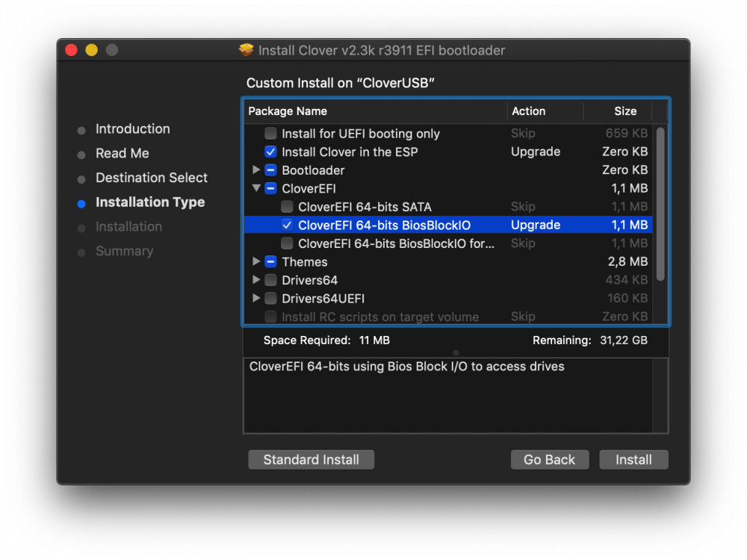Click the Upgrade action for ESP row
747x560 pixels.
(x=536, y=152)
